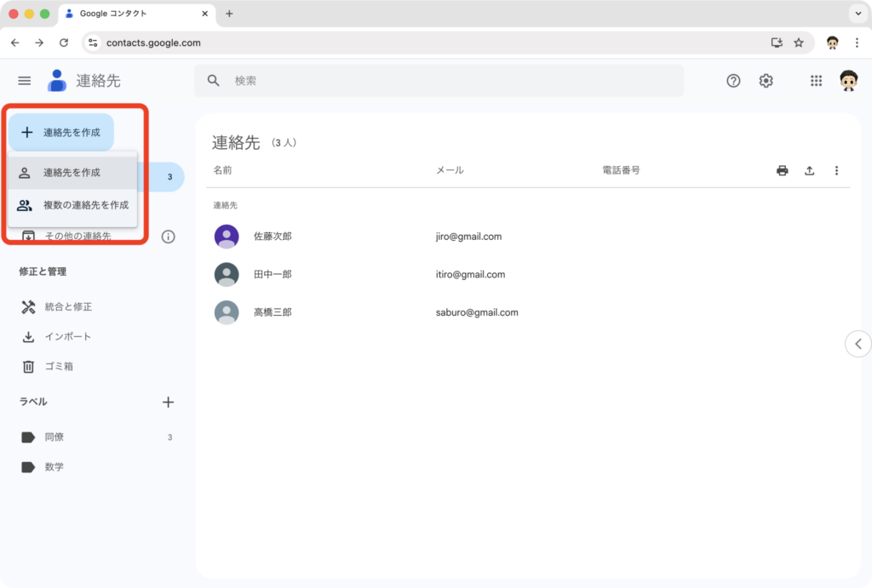The height and width of the screenshot is (588, 872).
Task: Click the export contacts icon
Action: click(x=809, y=170)
